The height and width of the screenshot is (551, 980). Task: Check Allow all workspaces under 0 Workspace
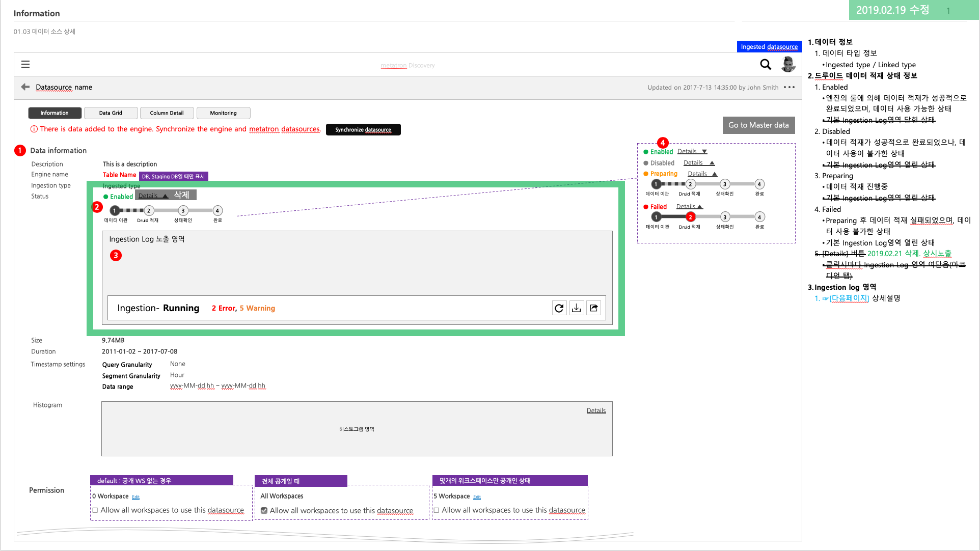(x=95, y=510)
